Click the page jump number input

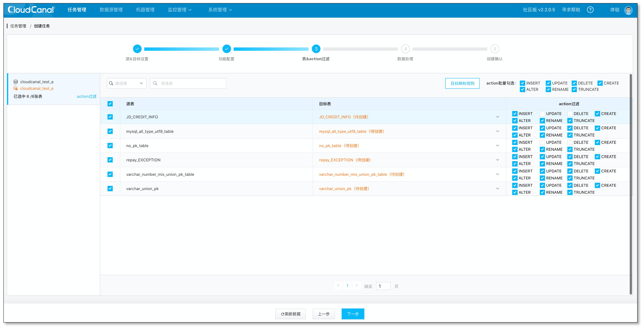pyautogui.click(x=383, y=286)
